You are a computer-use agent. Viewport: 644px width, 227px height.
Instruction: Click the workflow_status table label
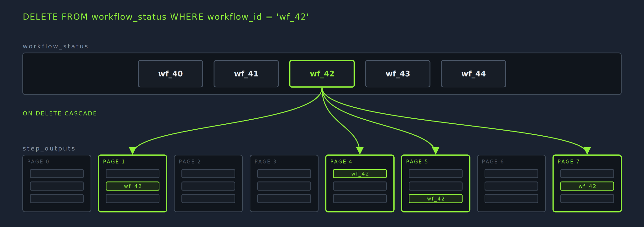(55, 46)
